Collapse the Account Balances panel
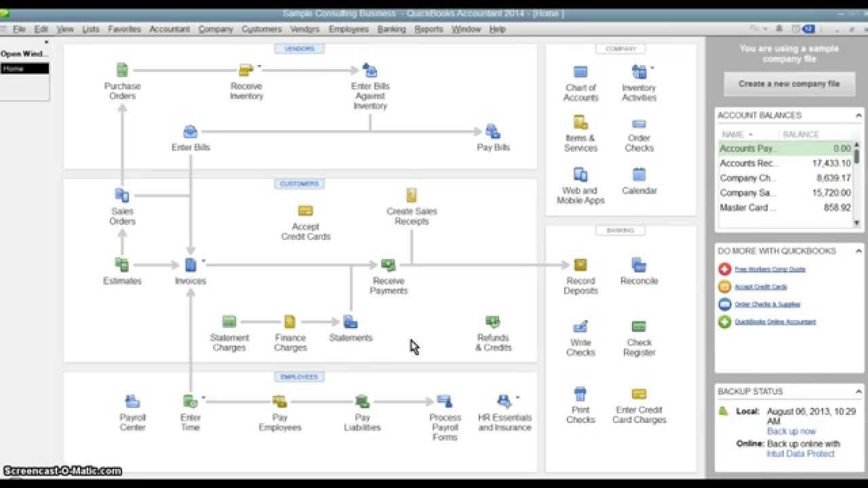Image resolution: width=868 pixels, height=488 pixels. 859,115
